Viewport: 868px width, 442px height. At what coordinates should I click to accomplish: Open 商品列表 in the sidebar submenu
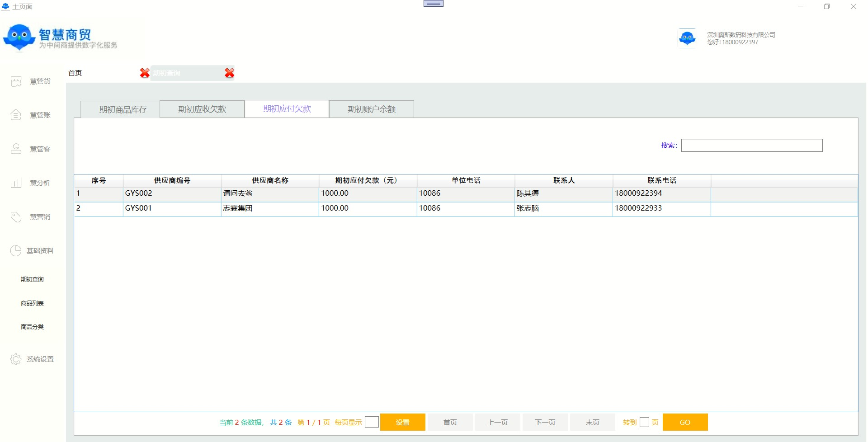(32, 304)
